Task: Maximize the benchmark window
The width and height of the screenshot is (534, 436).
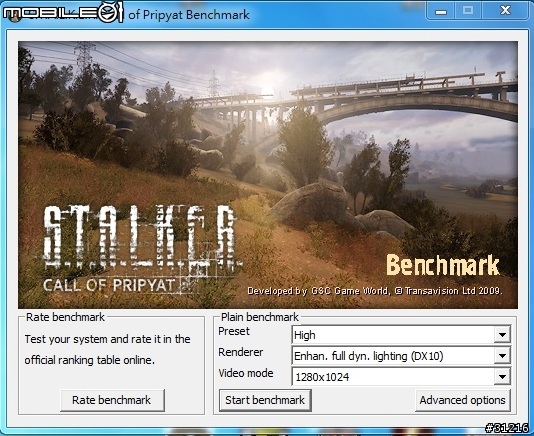Action: 468,11
